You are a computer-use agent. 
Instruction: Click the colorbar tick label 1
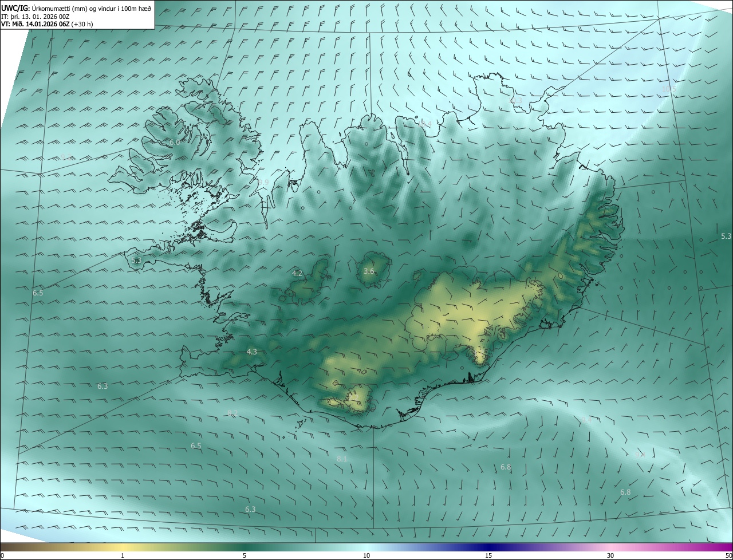click(123, 555)
